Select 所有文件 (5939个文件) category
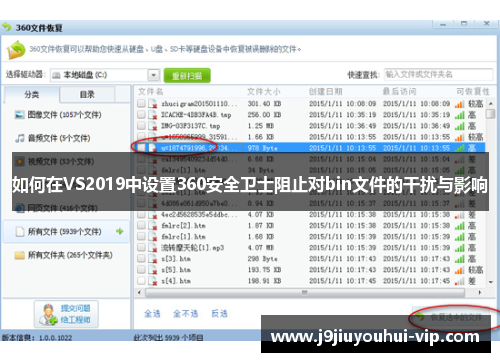The width and height of the screenshot is (500, 362). coord(65,231)
